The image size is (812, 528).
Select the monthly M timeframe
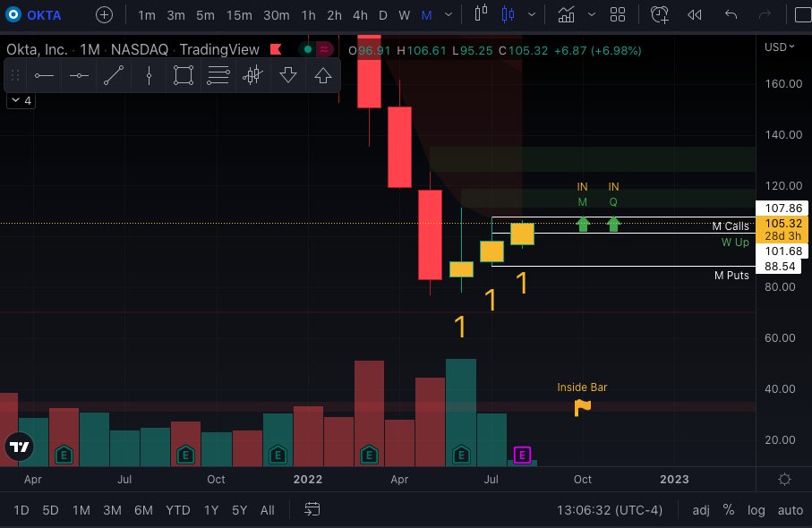(427, 15)
